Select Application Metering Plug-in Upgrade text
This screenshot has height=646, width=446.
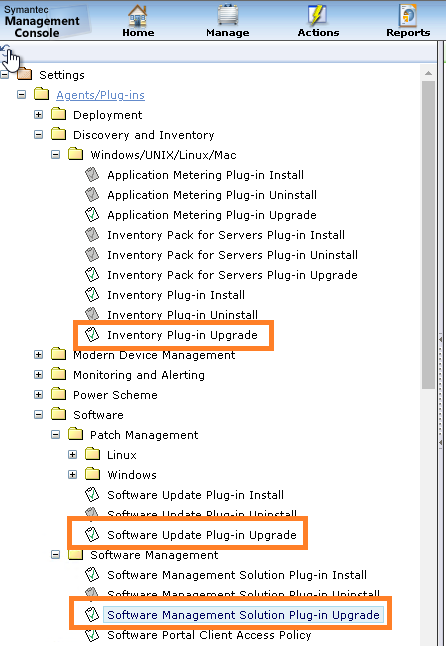(x=212, y=215)
